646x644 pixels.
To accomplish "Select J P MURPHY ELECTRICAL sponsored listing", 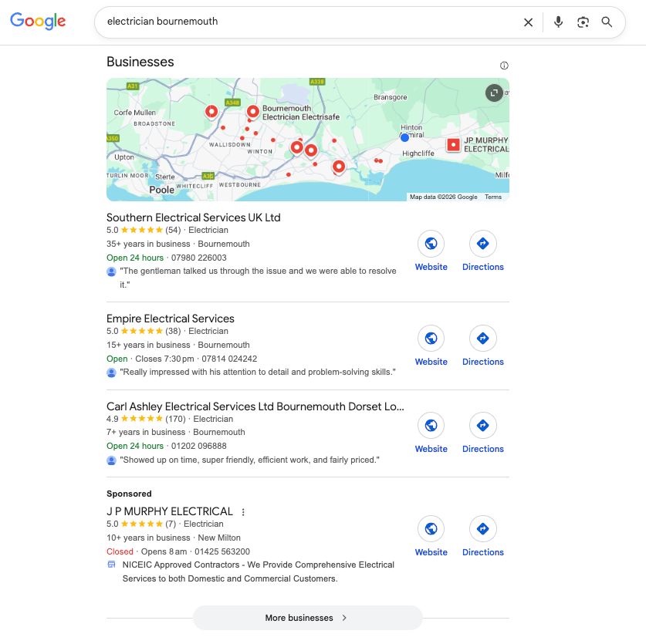I will 169,511.
